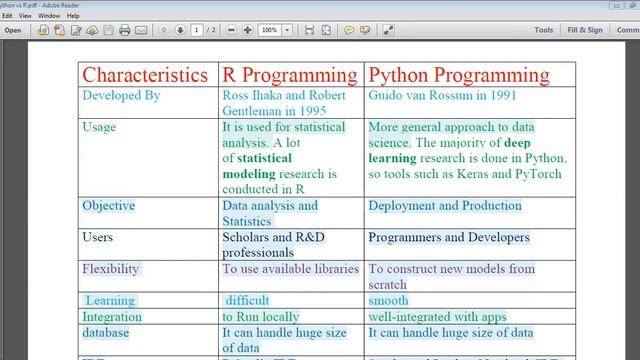Viewport: 640px width, 360px height.
Task: Open the zoom level dropdown arrow
Action: [x=287, y=30]
